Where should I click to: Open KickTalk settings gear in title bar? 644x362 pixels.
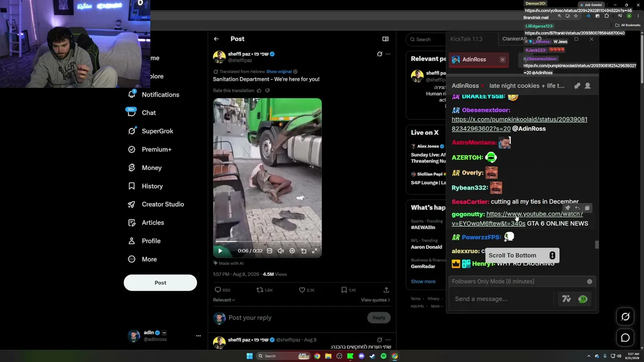coord(539,39)
